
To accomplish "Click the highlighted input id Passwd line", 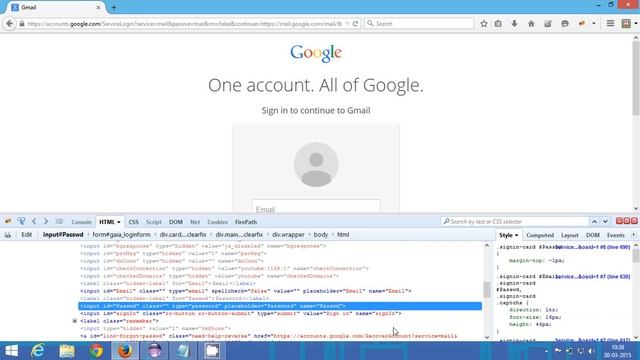I will 280,306.
